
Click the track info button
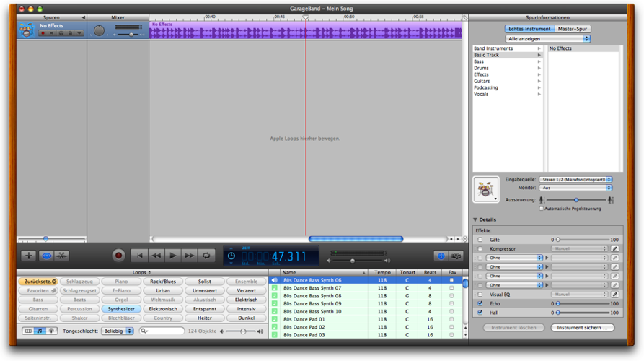tap(441, 256)
